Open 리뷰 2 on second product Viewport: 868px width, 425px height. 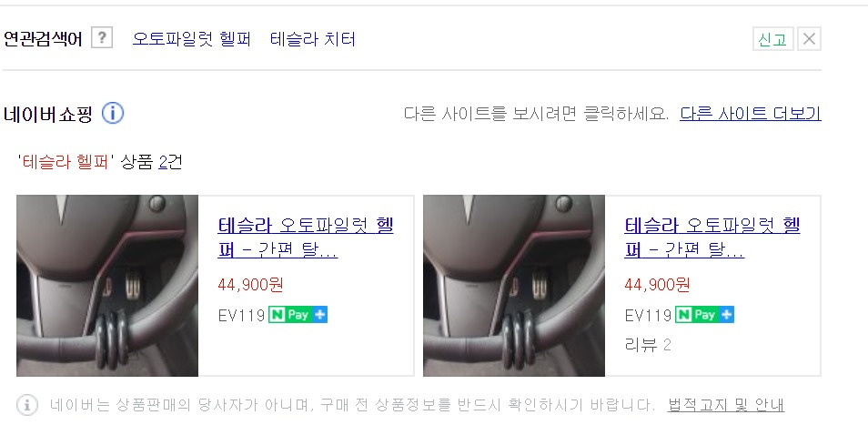pos(648,345)
